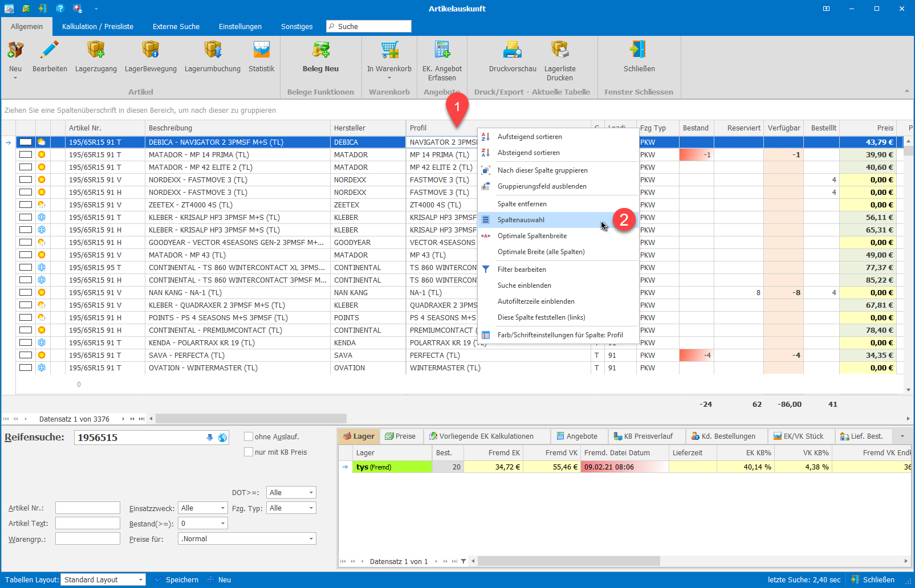
Task: Click the Lagerumbuchung icon
Action: (x=213, y=50)
